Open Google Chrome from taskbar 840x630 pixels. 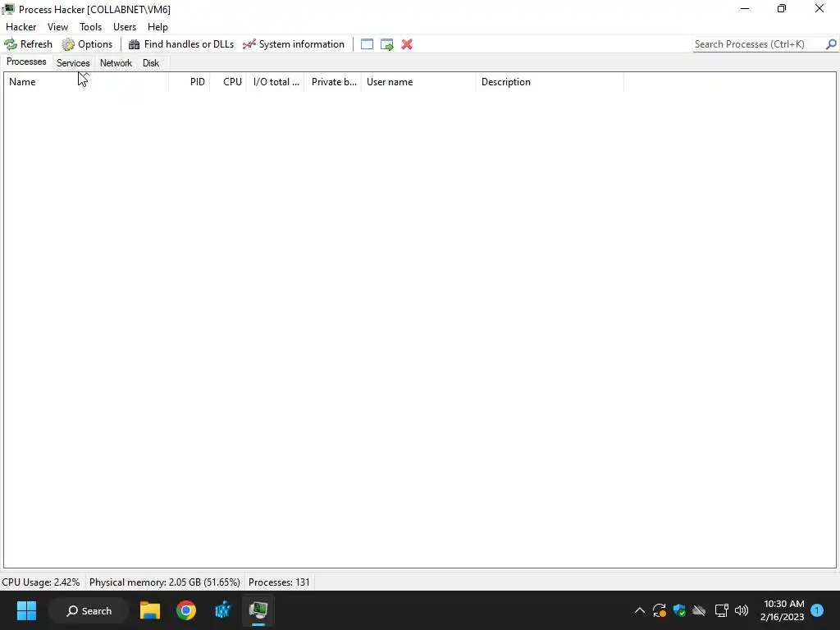coord(186,610)
